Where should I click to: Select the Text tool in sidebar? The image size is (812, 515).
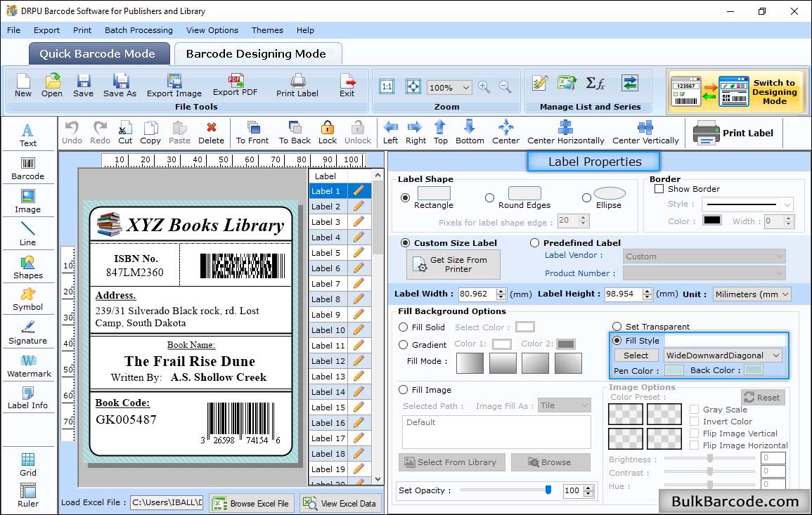click(28, 135)
